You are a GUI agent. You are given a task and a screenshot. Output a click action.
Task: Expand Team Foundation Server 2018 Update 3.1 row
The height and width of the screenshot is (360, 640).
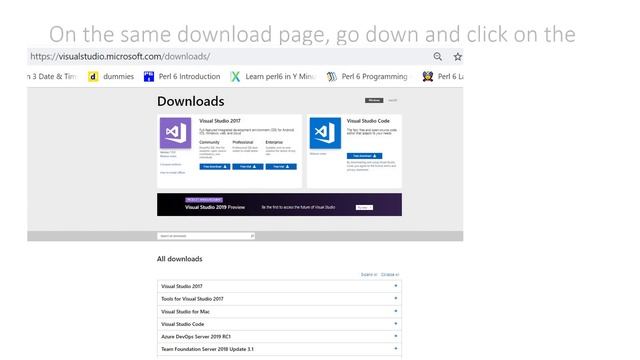click(279, 349)
